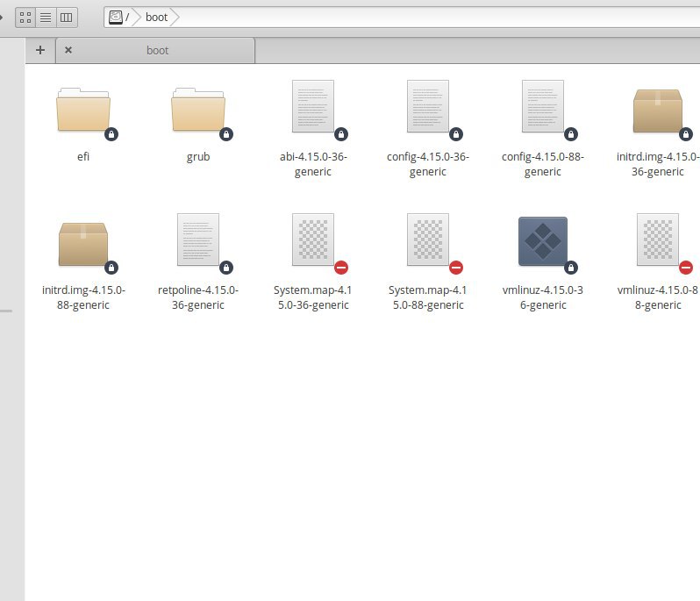The width and height of the screenshot is (700, 601).
Task: Click the lock emblem on config-4.15.0-88-generic
Action: tap(571, 134)
